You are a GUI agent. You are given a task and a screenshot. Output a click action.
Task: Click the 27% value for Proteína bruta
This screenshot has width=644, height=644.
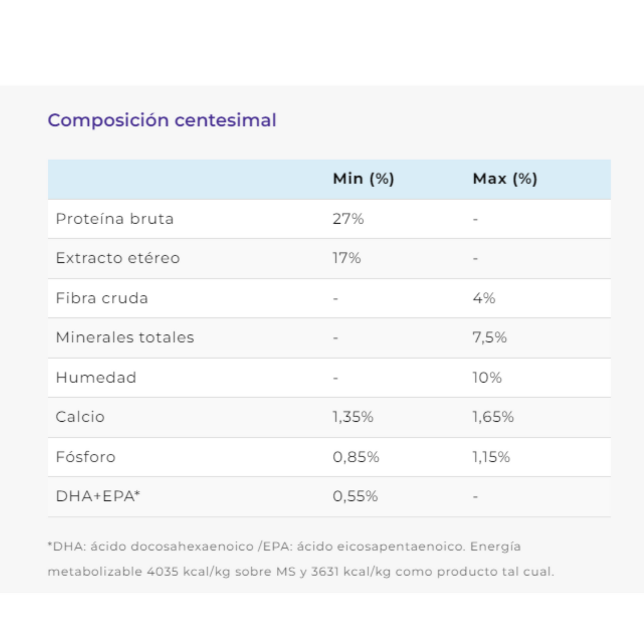[x=348, y=219]
